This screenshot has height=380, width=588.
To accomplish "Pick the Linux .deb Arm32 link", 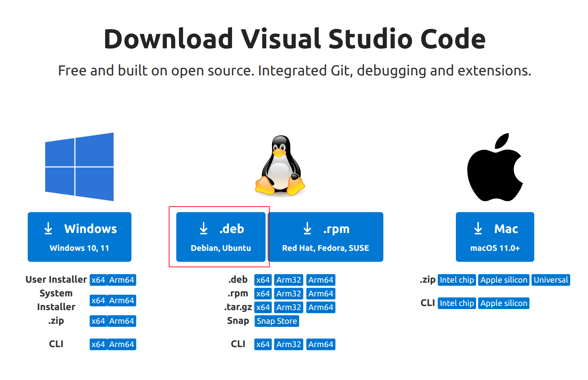I will pos(289,280).
